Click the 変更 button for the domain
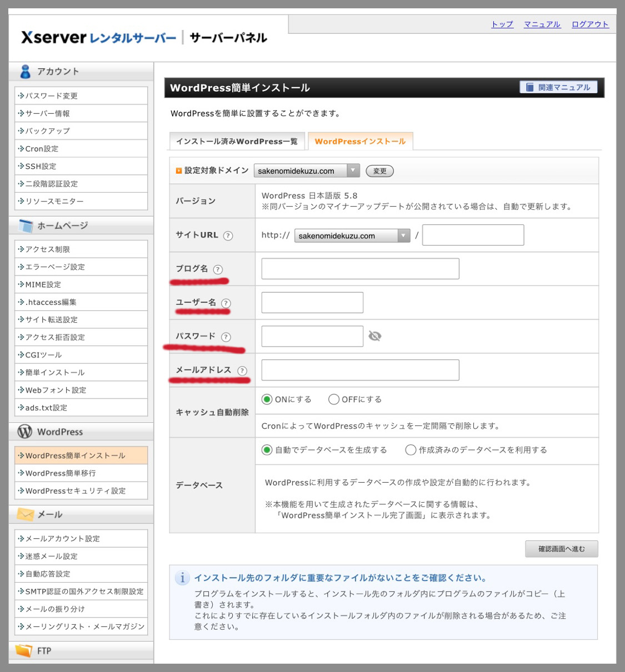This screenshot has width=625, height=672. click(x=380, y=171)
